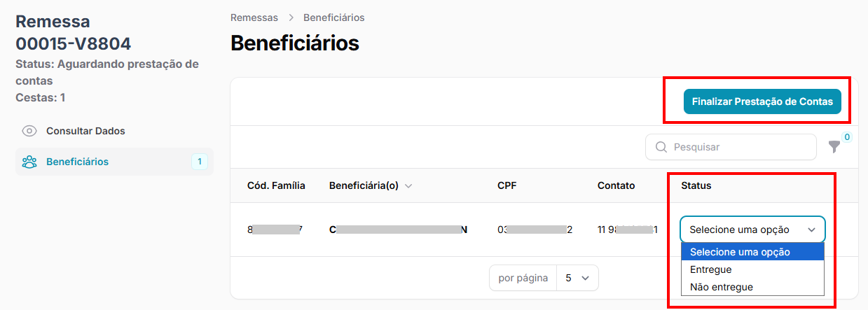Screen dimensions: 868x310
Task: Click the Beneficiários breadcrumb link
Action: (333, 17)
